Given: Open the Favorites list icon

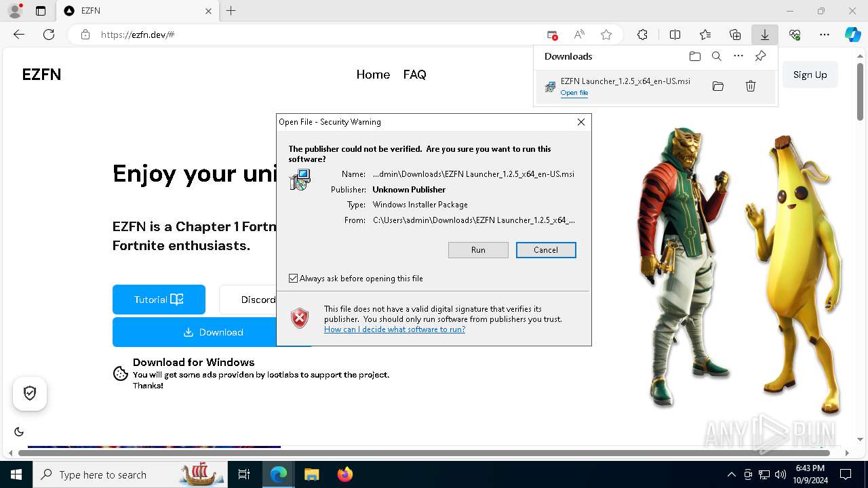Looking at the screenshot, I should click(x=705, y=35).
